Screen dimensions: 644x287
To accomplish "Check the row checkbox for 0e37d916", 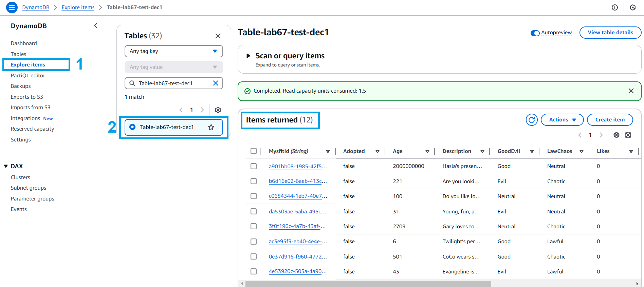I will pyautogui.click(x=254, y=256).
